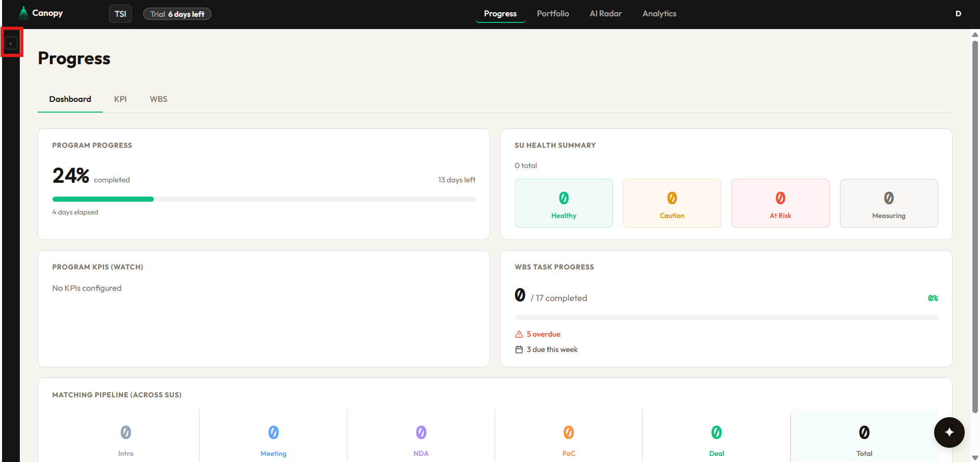Click the '4 days elapsed' text
Viewport: 980px width, 462px height.
coord(75,212)
